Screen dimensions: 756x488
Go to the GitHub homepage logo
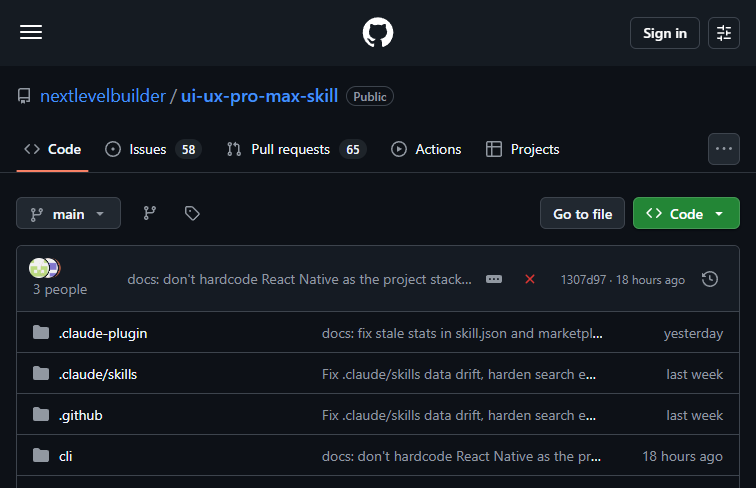click(x=378, y=33)
